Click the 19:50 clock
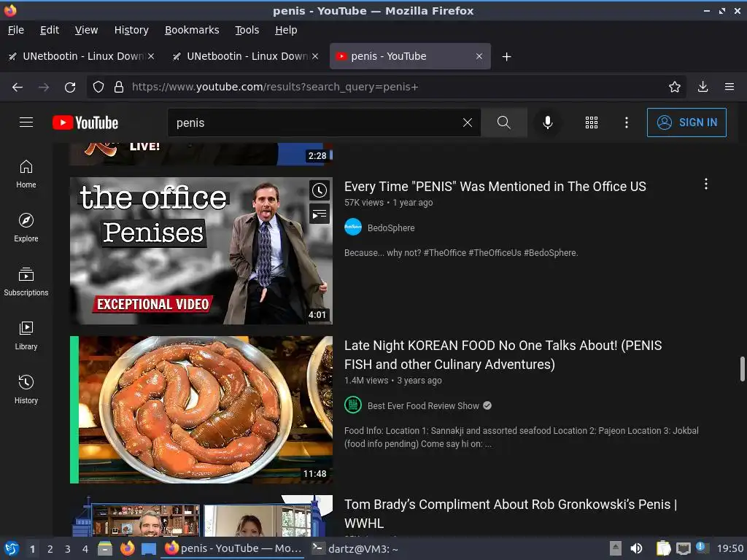The image size is (747, 560). 729,548
